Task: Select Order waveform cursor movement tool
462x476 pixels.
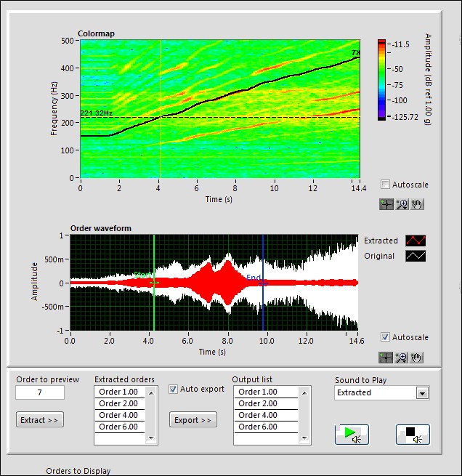Action: pos(386,357)
